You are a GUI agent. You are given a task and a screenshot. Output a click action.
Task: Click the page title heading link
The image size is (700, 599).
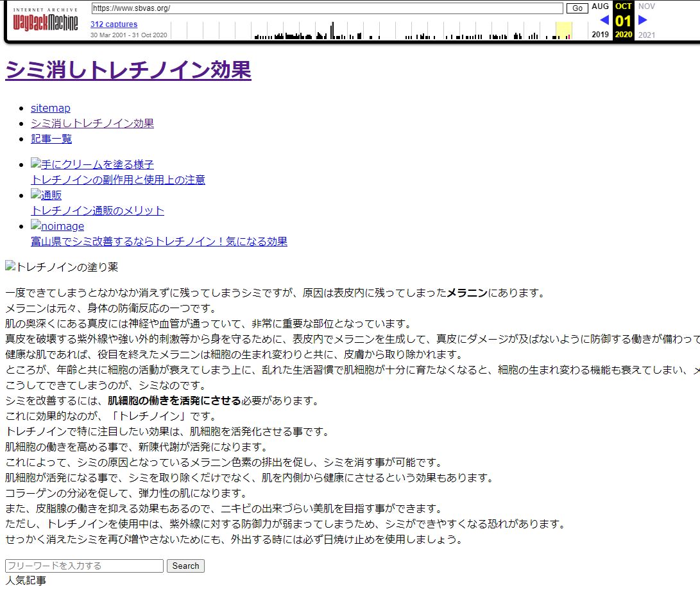pos(128,70)
